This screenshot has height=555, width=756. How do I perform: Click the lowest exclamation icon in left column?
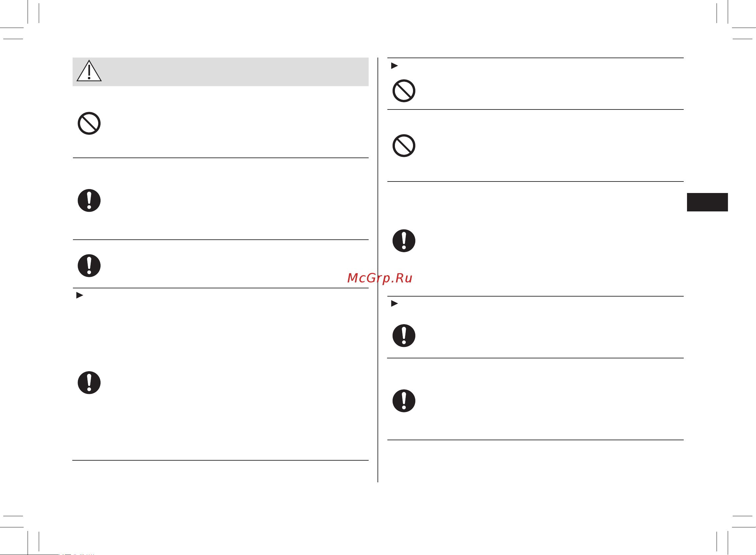[x=89, y=383]
